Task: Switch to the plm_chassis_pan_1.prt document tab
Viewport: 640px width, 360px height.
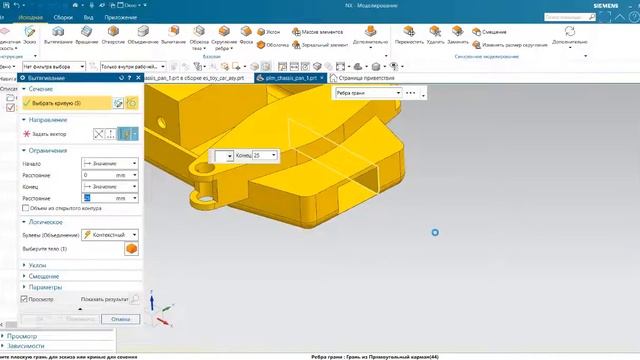Action: [x=291, y=78]
